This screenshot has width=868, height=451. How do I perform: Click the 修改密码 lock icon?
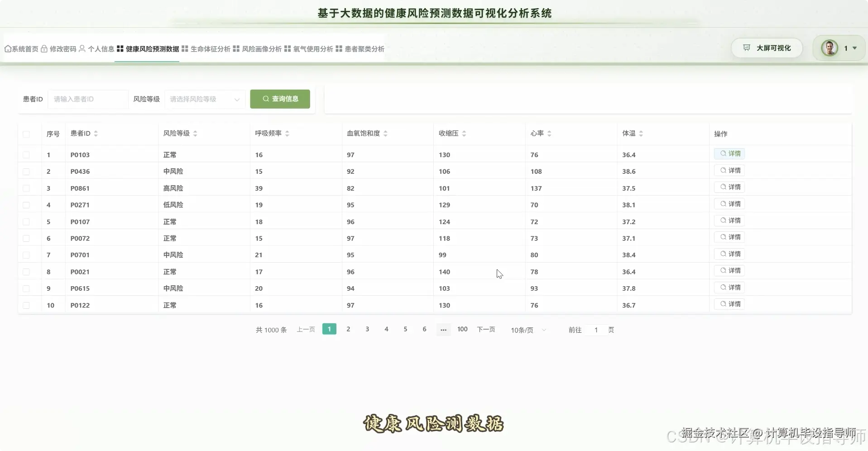tap(44, 48)
